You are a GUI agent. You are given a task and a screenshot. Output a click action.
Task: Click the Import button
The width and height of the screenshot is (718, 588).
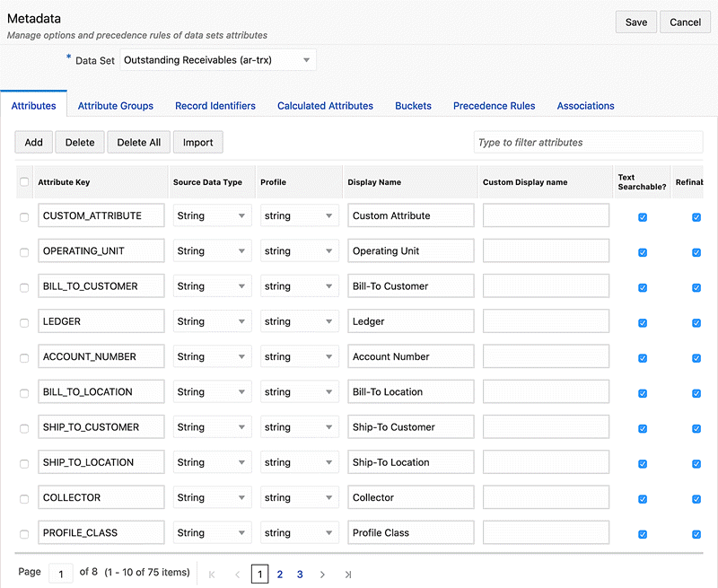click(x=197, y=143)
